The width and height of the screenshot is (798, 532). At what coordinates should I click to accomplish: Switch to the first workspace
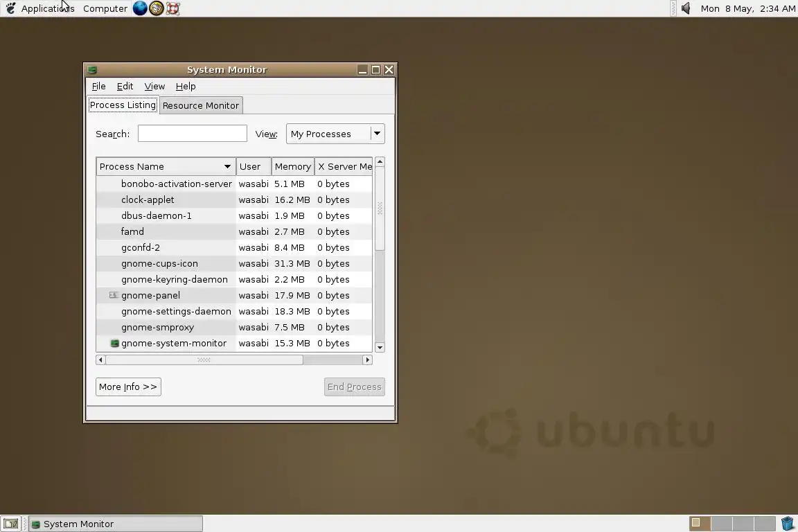point(700,524)
